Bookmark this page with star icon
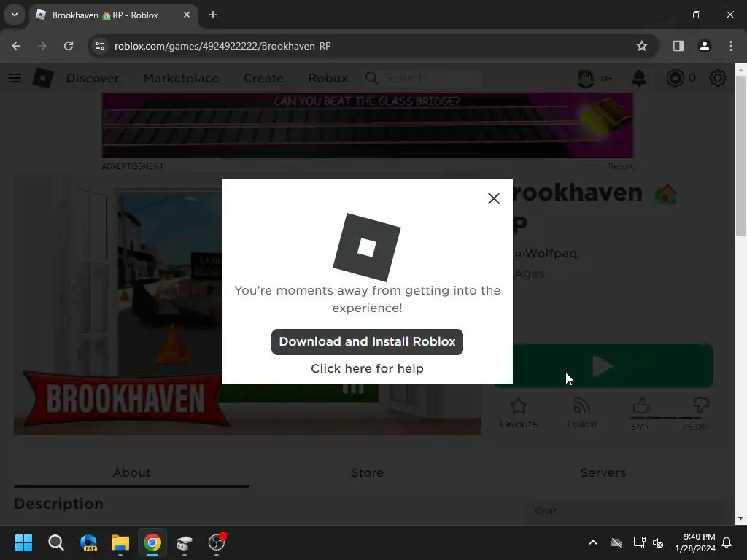Screen dimensions: 747x560 pos(642,46)
